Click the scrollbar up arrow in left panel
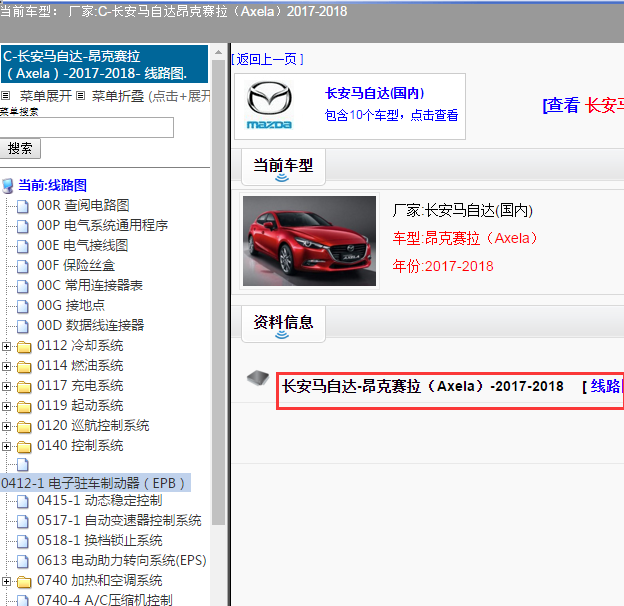 pos(218,52)
